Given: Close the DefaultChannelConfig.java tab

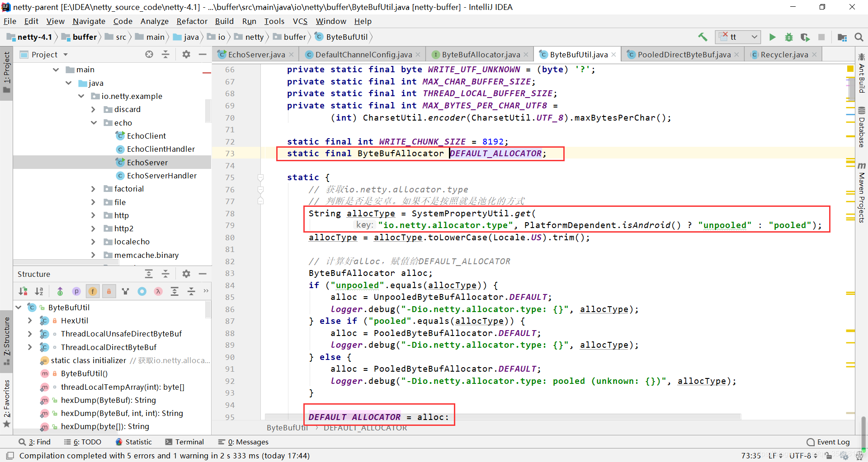Looking at the screenshot, I should point(418,55).
